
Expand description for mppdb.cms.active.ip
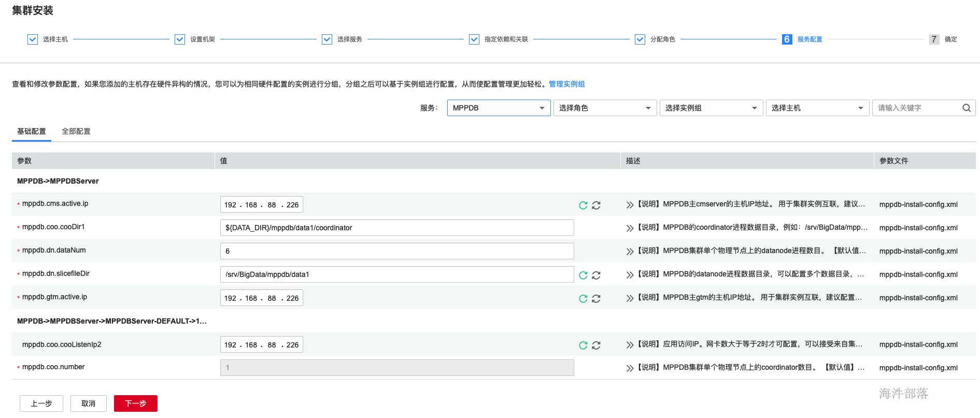630,205
